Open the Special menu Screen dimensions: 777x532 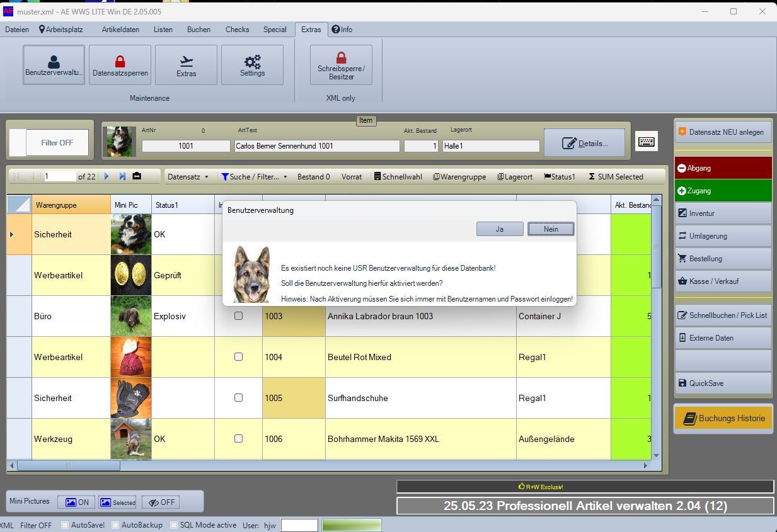point(275,30)
